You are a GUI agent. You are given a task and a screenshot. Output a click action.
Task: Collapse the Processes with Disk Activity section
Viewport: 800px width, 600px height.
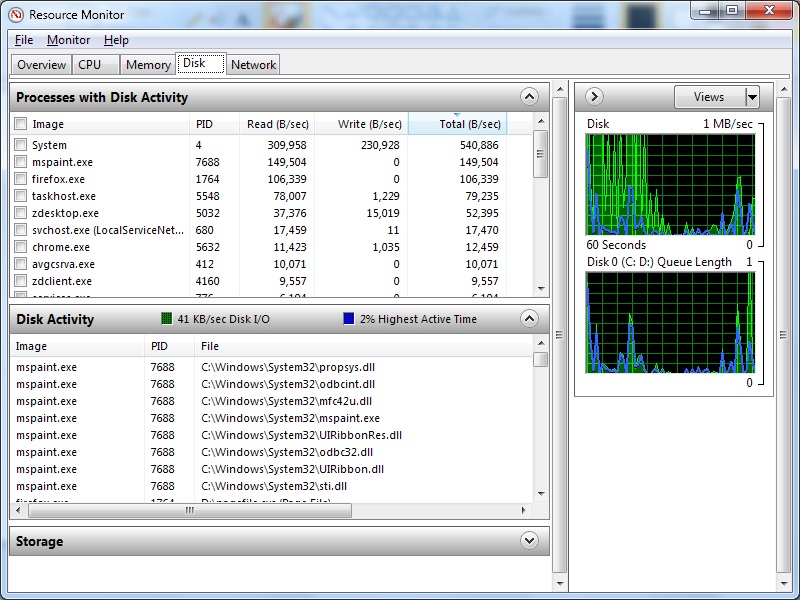coord(530,96)
